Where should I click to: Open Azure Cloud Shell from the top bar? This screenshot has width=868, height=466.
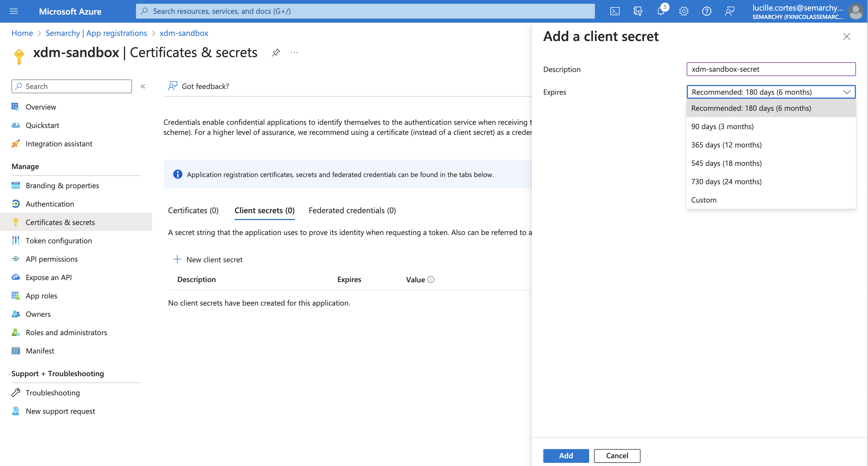[x=615, y=11]
